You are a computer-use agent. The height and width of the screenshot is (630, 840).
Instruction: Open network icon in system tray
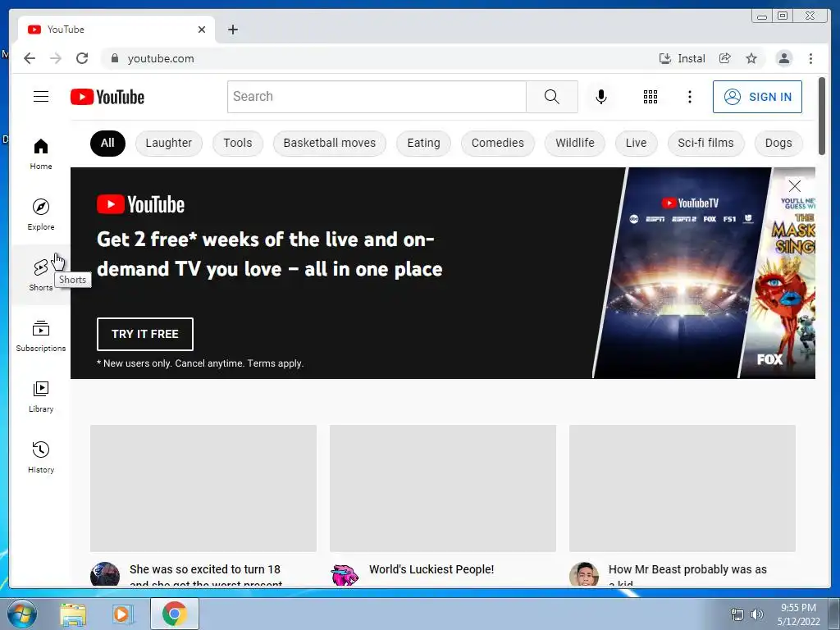[737, 614]
